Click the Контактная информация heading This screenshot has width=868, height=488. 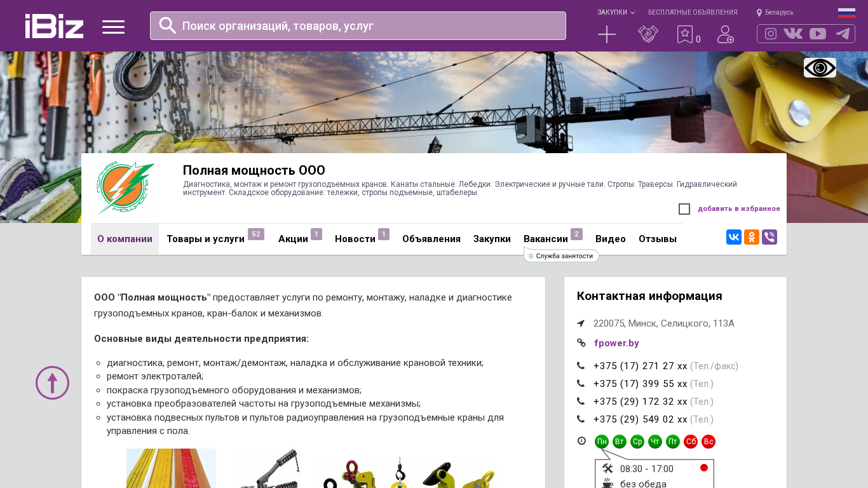point(649,296)
